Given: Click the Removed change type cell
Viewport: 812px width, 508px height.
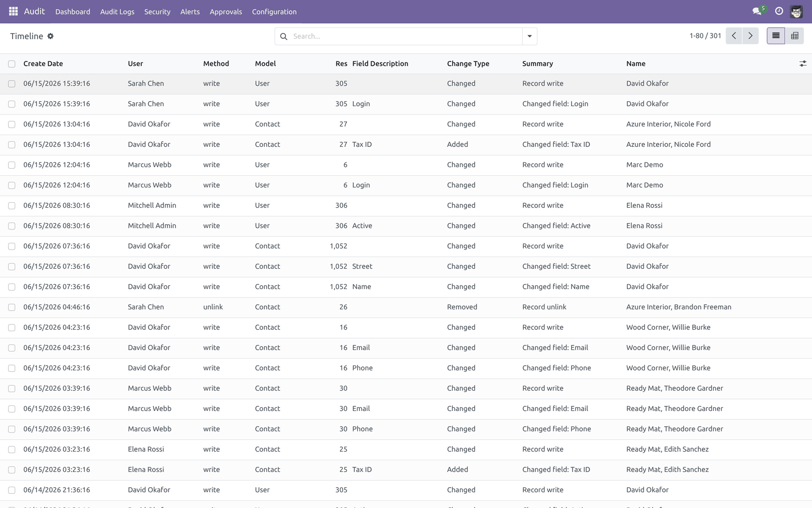Looking at the screenshot, I should (x=462, y=307).
